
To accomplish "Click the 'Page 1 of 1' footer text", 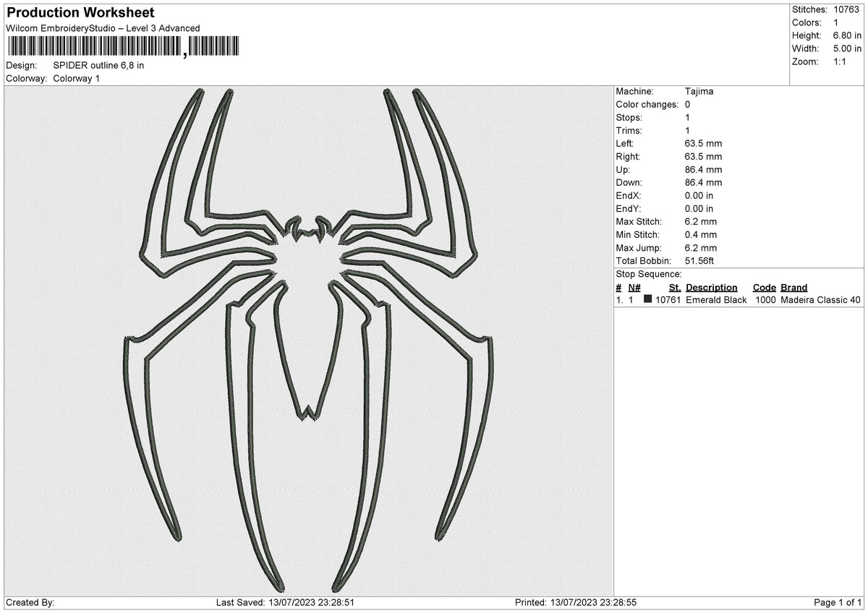I will tap(838, 602).
